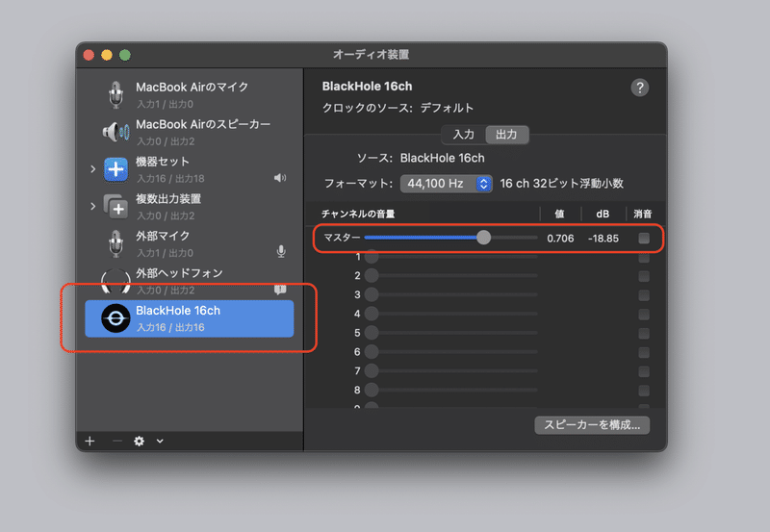Click the オーディオ装置 window title
The height and width of the screenshot is (532, 770).
[372, 55]
